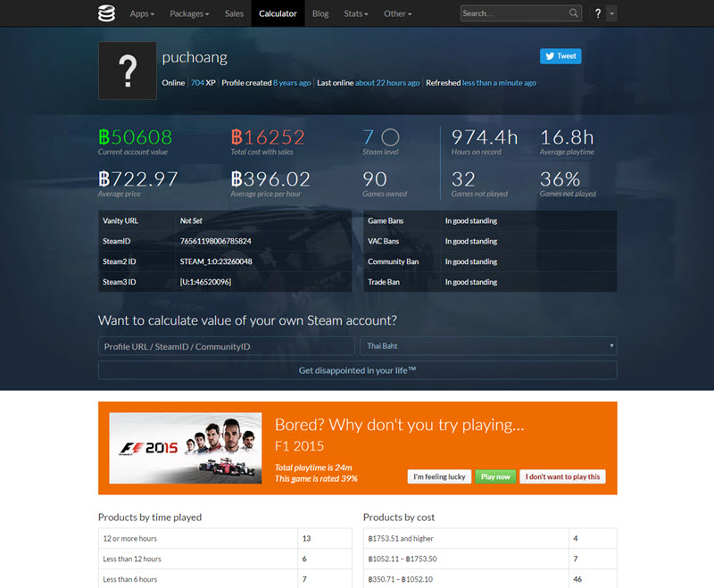
Task: Click the green Play now button
Action: click(x=495, y=476)
